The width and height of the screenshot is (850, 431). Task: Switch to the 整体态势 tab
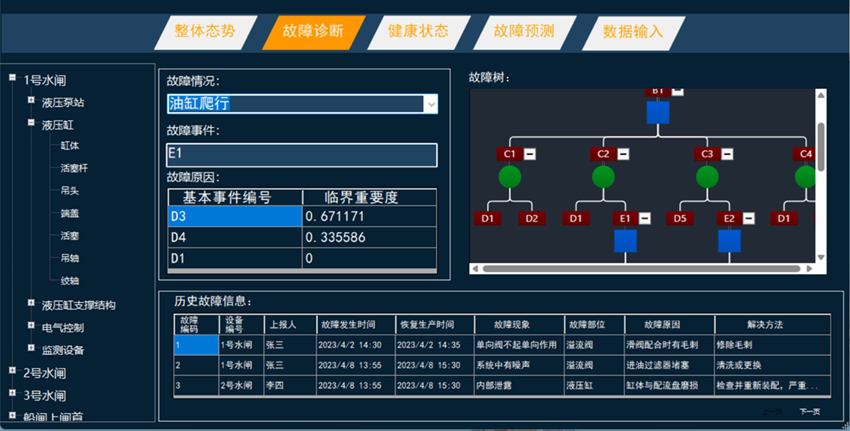[x=205, y=33]
